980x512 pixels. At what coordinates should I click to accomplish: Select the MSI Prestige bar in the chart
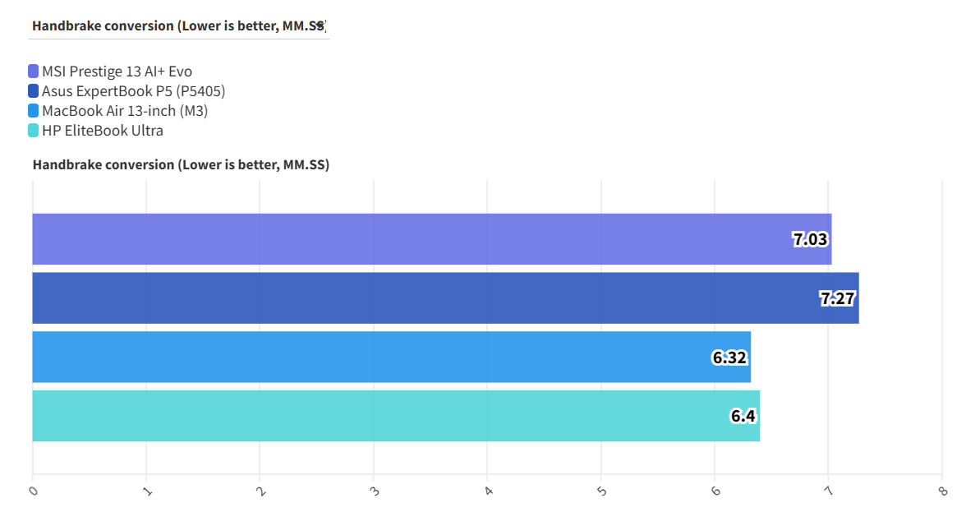click(x=411, y=239)
